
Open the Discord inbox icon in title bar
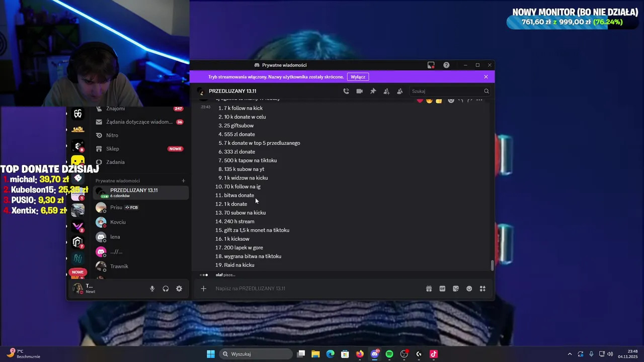click(431, 65)
